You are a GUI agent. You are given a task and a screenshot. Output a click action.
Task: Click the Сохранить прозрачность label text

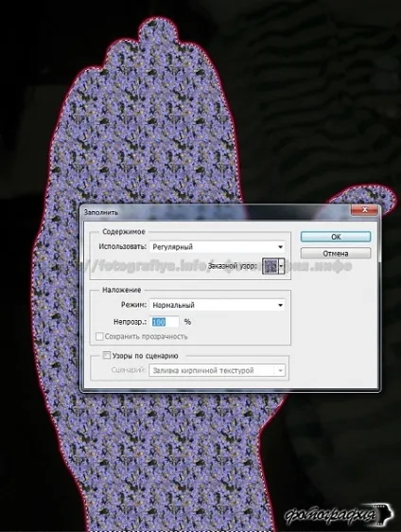146,337
